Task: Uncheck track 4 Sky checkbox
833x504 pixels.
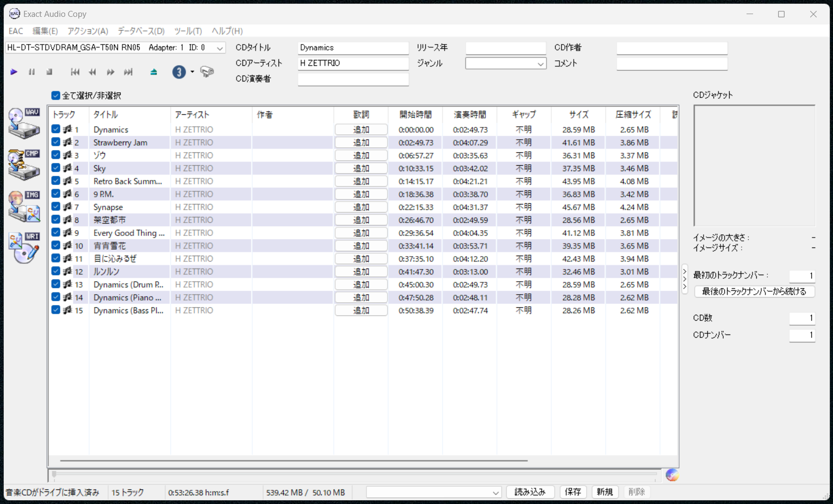Action: (x=56, y=168)
